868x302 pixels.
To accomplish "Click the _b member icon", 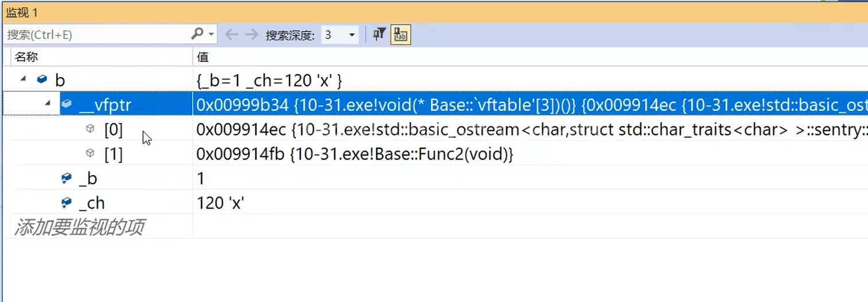I will pyautogui.click(x=67, y=179).
